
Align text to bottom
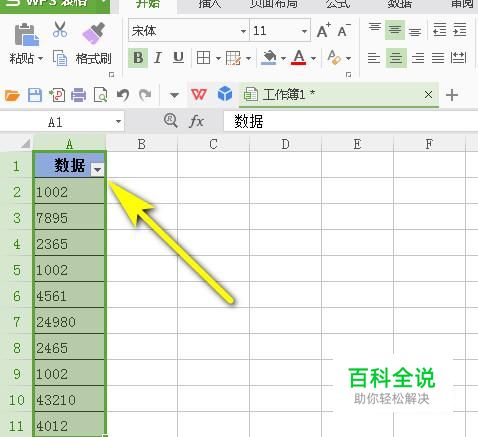415,31
